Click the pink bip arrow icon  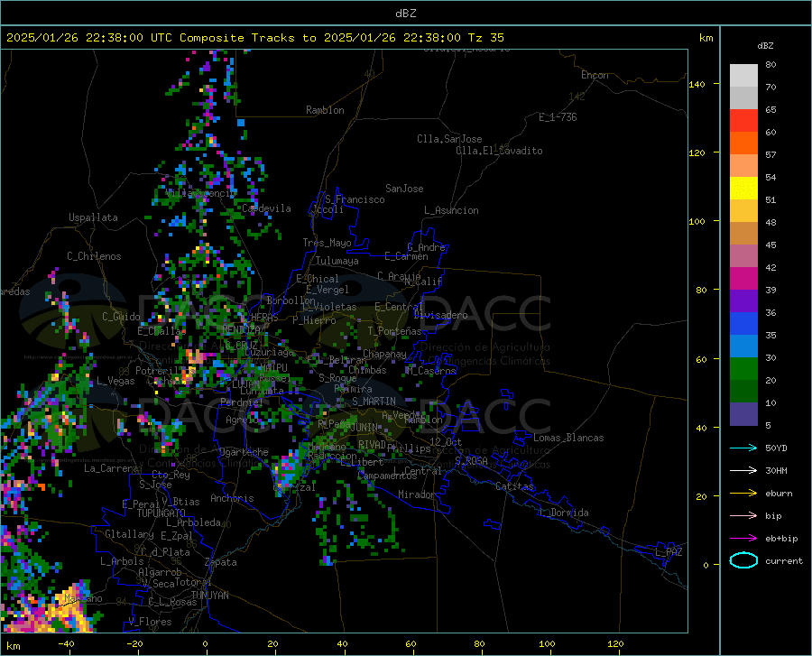[x=743, y=516]
